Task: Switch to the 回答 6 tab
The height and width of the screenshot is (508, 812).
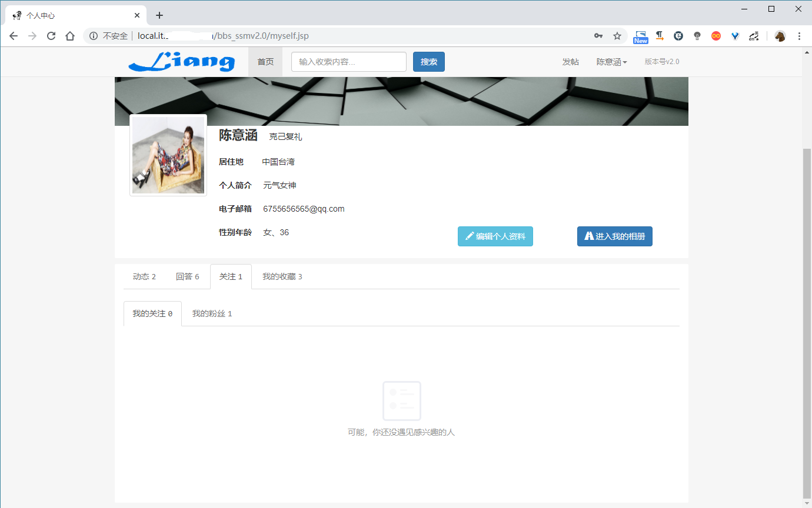Action: [188, 276]
